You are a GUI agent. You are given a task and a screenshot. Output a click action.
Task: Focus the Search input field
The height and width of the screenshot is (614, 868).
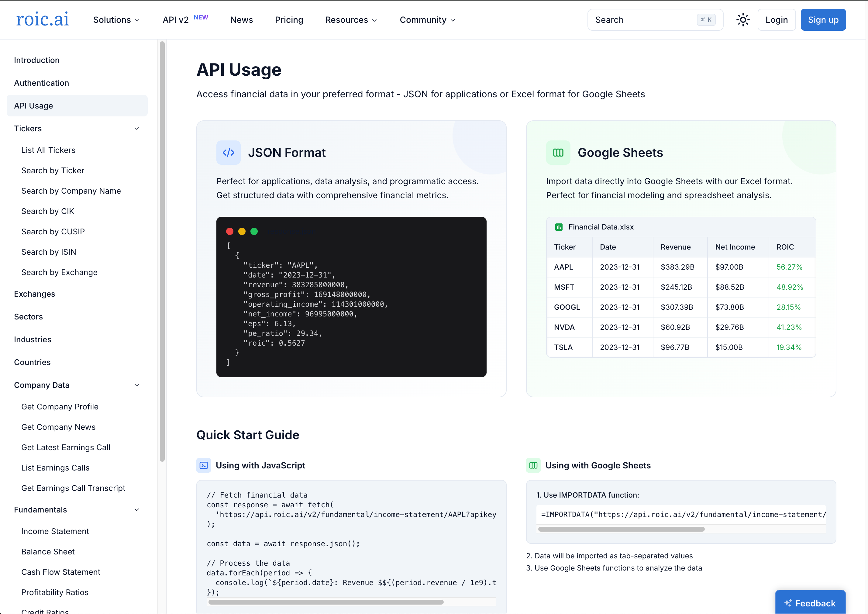pos(643,20)
